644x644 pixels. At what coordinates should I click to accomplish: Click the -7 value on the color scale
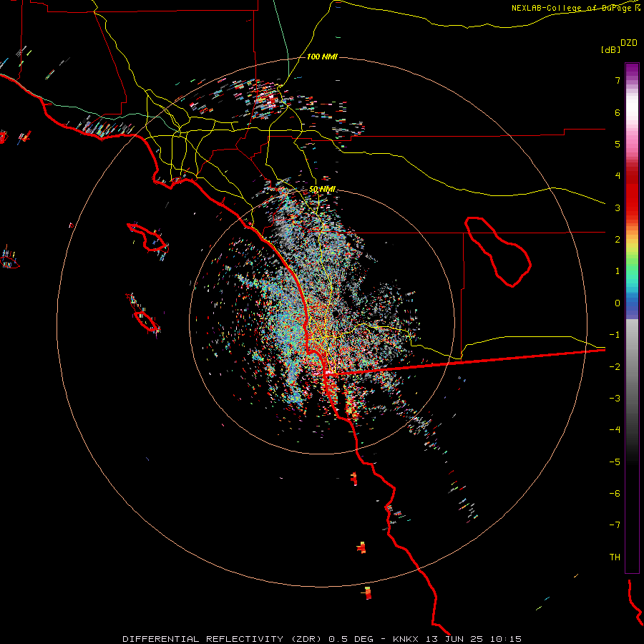click(x=615, y=525)
